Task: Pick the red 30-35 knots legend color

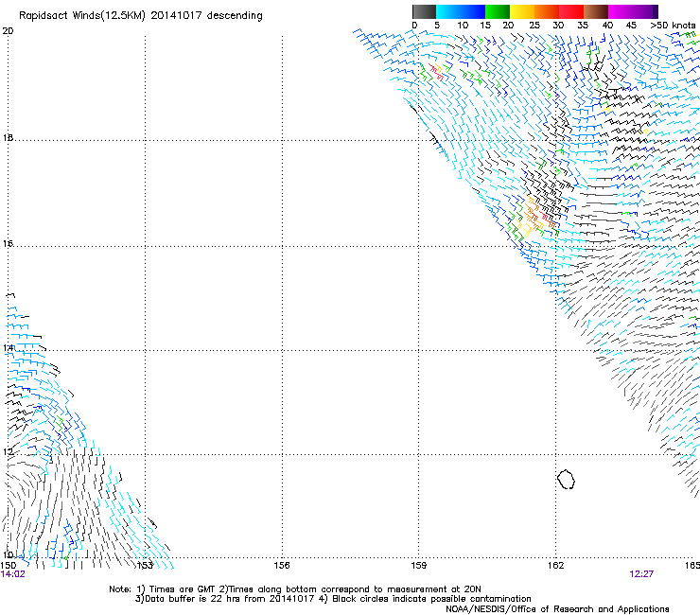Action: 571,11
